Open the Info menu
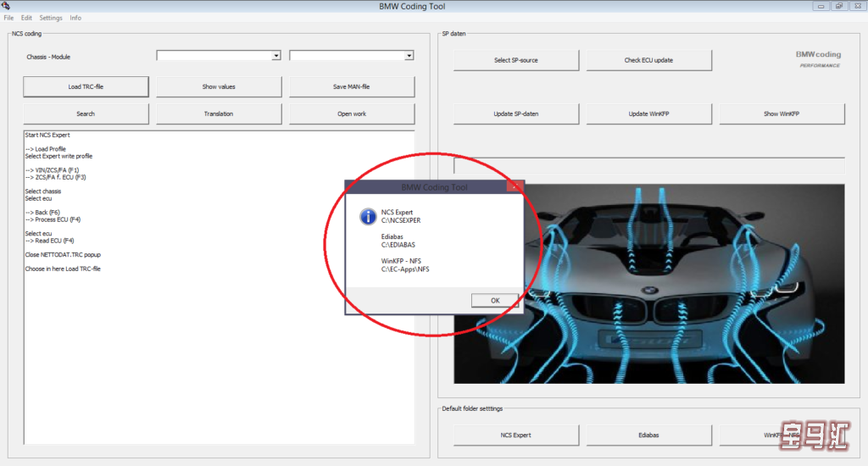This screenshot has height=466, width=868. (75, 18)
